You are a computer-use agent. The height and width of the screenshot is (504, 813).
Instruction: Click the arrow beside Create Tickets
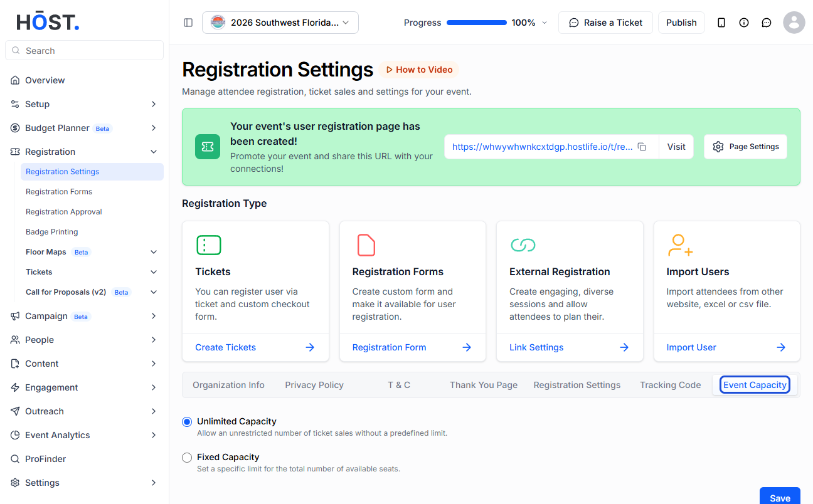click(310, 347)
